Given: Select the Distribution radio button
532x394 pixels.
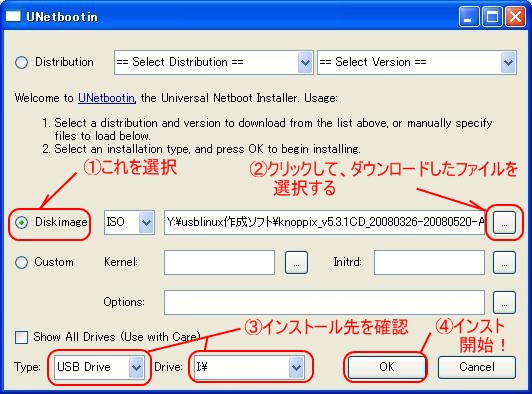Looking at the screenshot, I should click(x=22, y=62).
